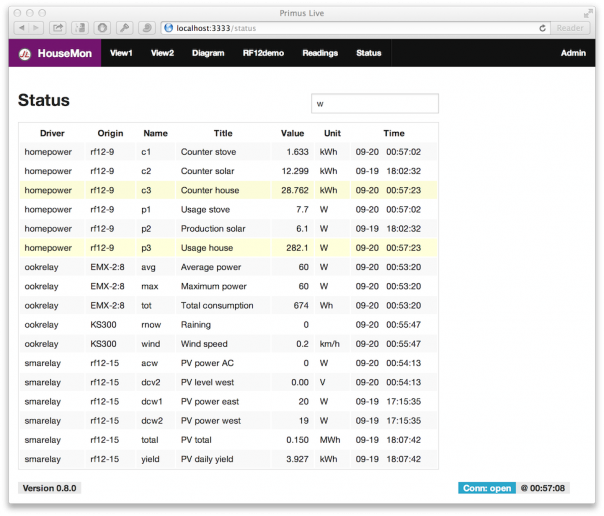Click the Unit column header
This screenshot has height=516, width=604.
[332, 133]
